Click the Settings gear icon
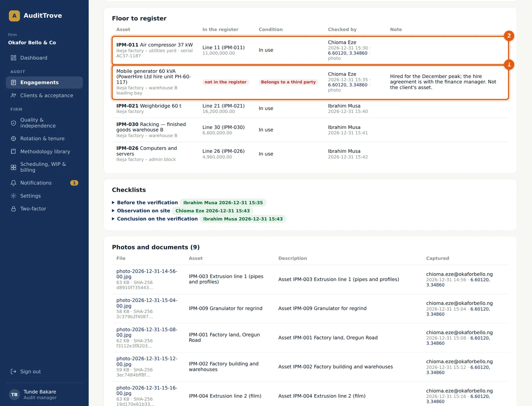The width and height of the screenshot is (532, 406). coord(13,196)
